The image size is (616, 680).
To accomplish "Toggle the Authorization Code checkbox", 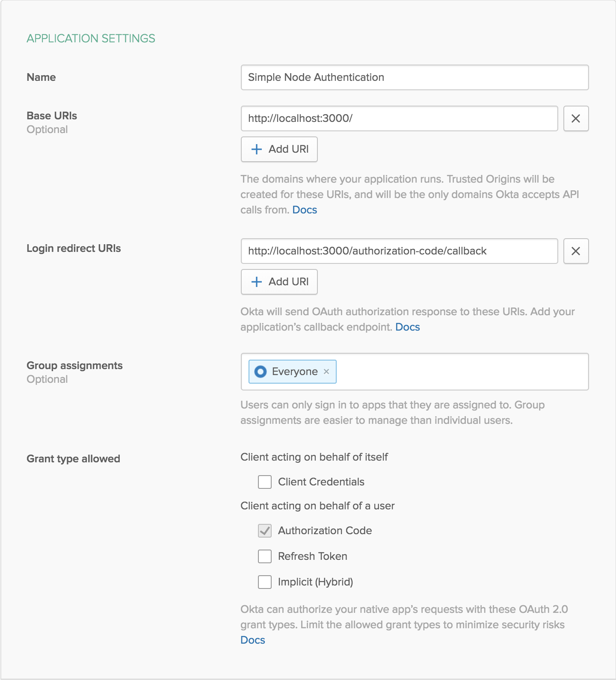I will [265, 531].
